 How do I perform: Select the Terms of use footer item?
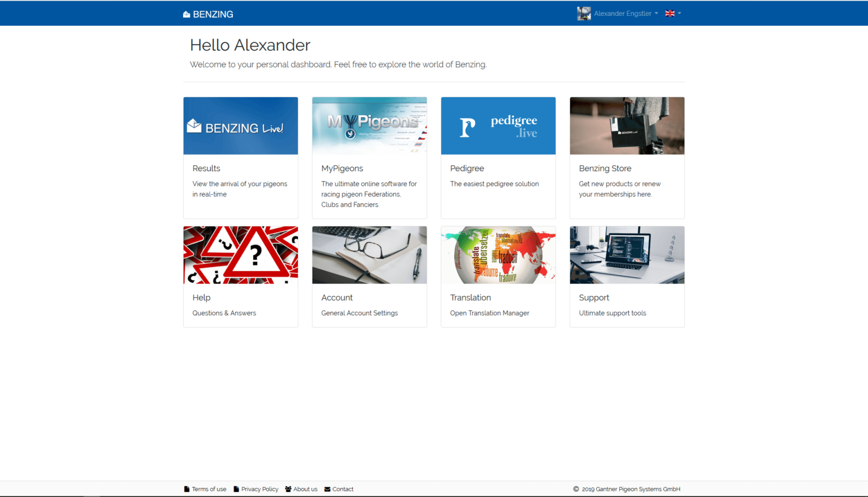pyautogui.click(x=209, y=489)
